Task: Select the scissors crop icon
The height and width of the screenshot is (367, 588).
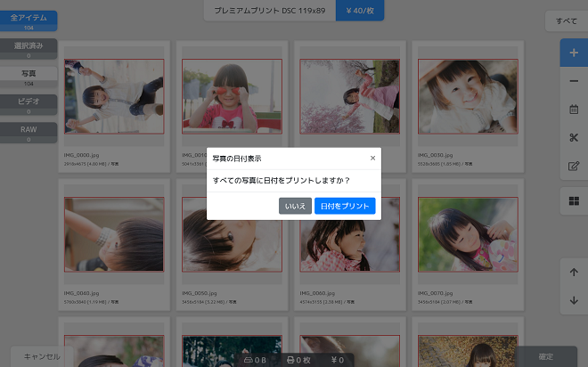Action: click(573, 137)
